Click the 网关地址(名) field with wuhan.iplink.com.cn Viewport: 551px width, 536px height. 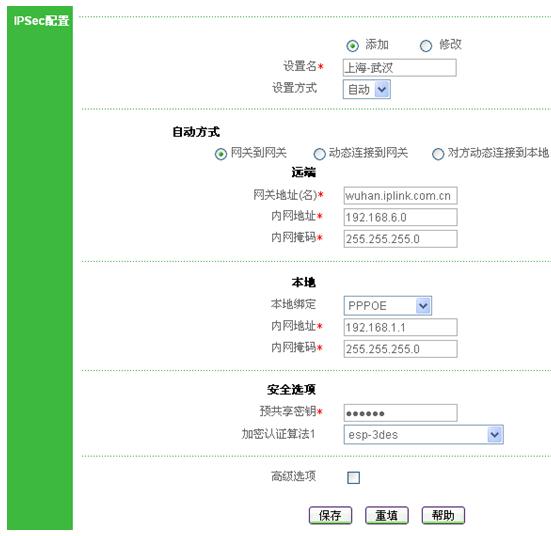point(400,195)
